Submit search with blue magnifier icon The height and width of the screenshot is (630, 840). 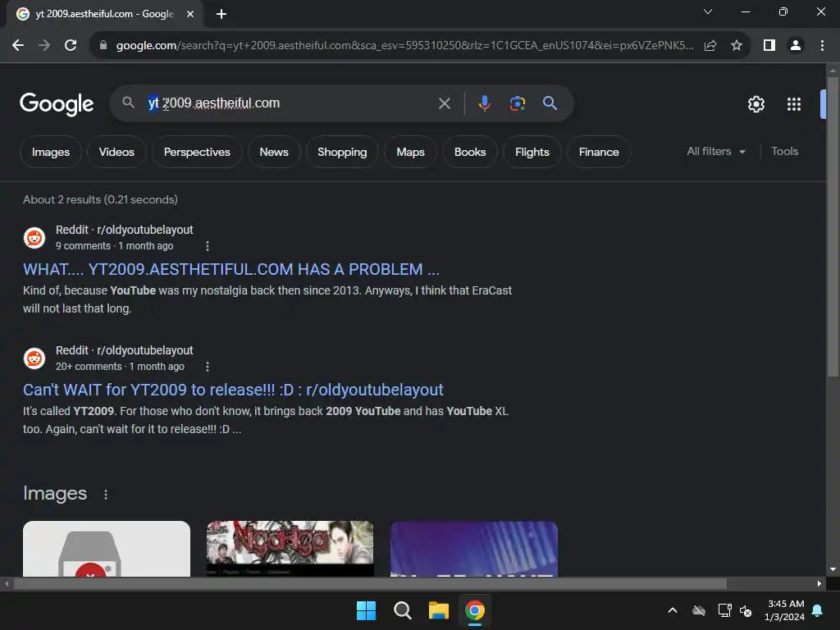pos(550,103)
